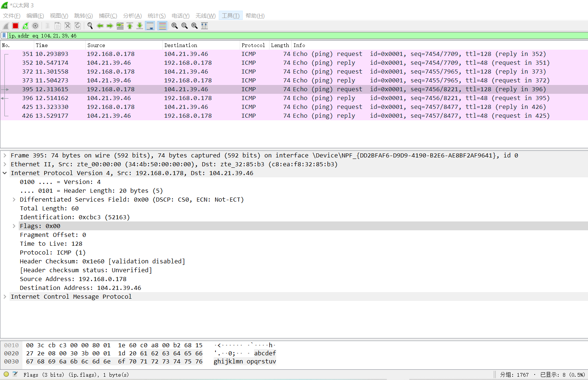Open the 文件(F) menu
The height and width of the screenshot is (380, 588).
coord(12,16)
